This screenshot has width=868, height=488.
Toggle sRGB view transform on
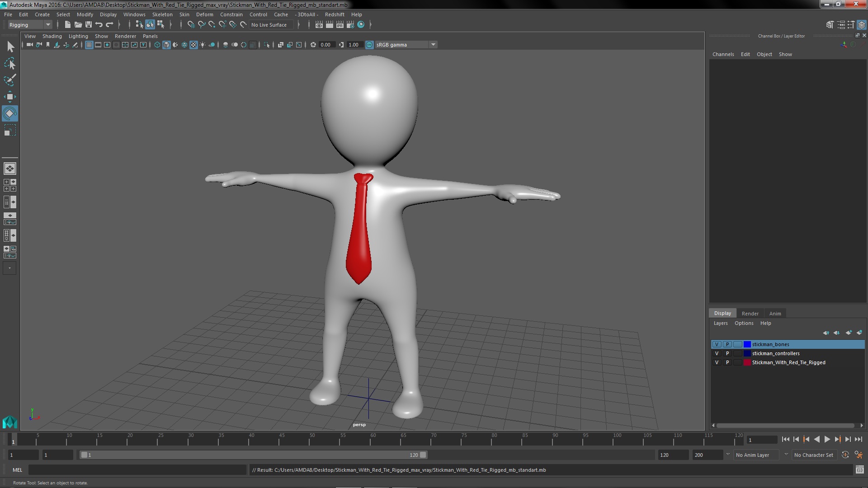pyautogui.click(x=369, y=45)
